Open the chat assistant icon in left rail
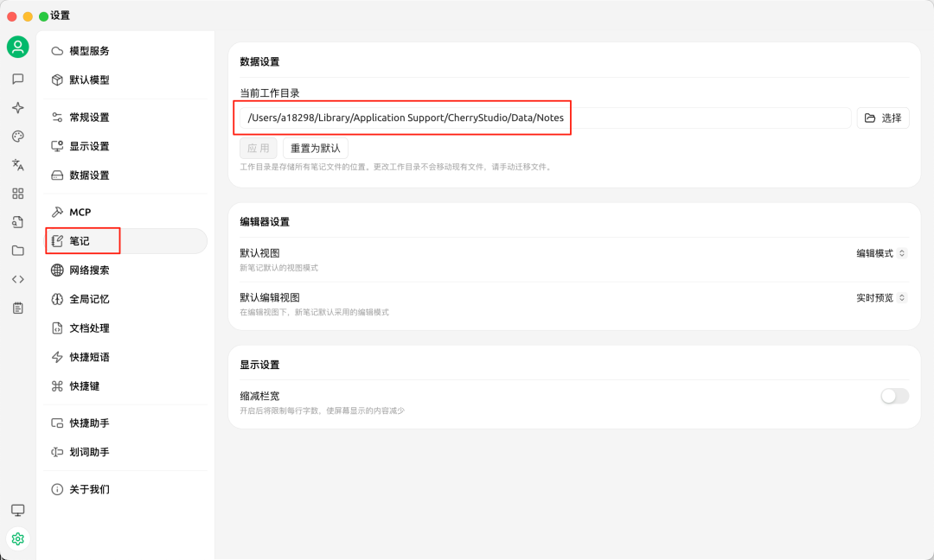 tap(17, 79)
